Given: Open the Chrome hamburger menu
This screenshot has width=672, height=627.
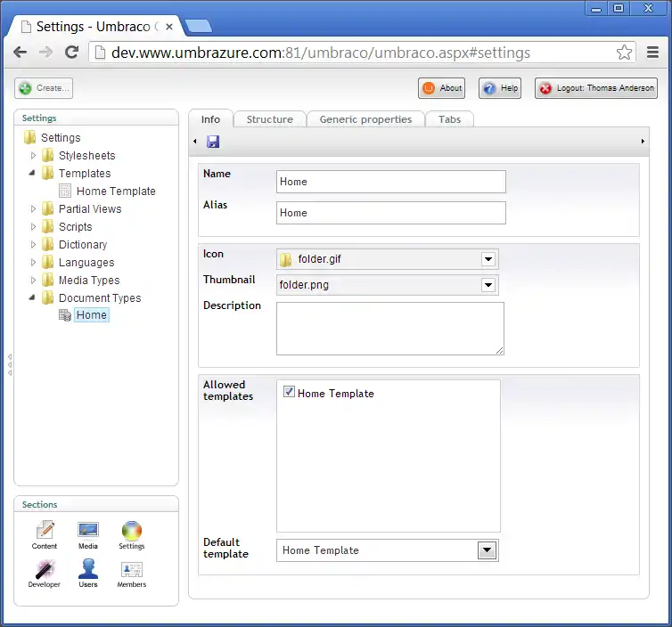Looking at the screenshot, I should pos(652,53).
